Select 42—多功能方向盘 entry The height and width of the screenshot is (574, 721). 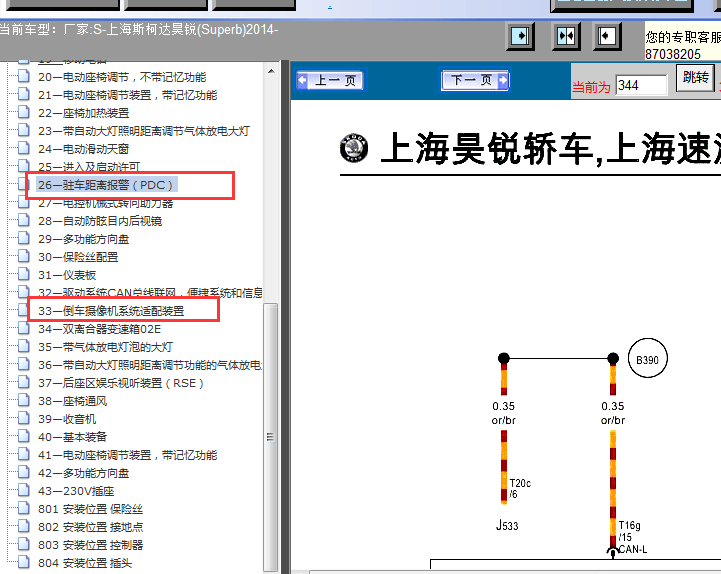coord(83,473)
